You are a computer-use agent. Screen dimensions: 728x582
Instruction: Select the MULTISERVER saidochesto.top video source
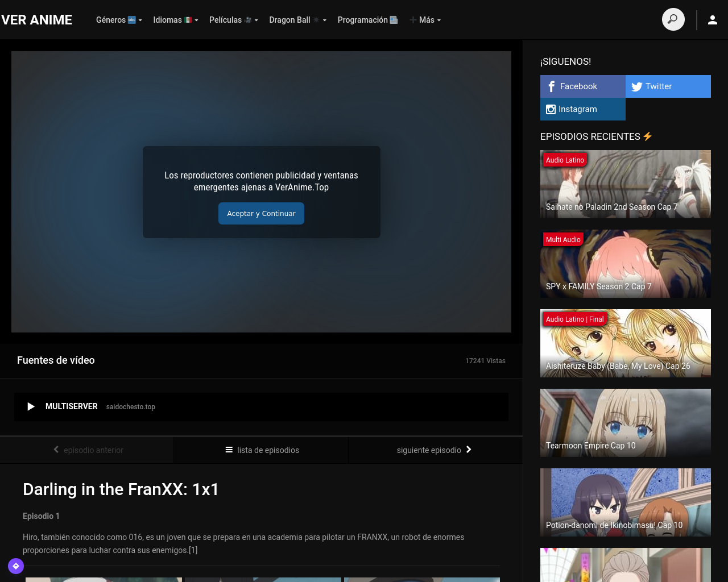click(261, 407)
